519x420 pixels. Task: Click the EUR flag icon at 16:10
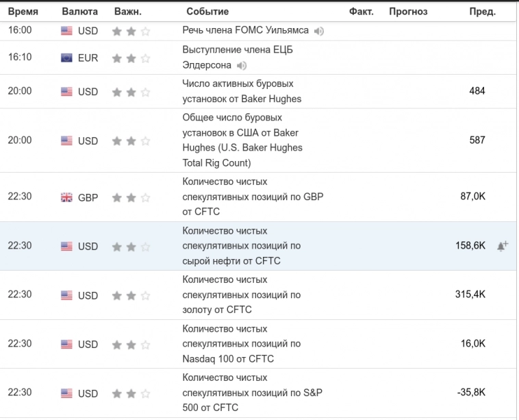[66, 58]
